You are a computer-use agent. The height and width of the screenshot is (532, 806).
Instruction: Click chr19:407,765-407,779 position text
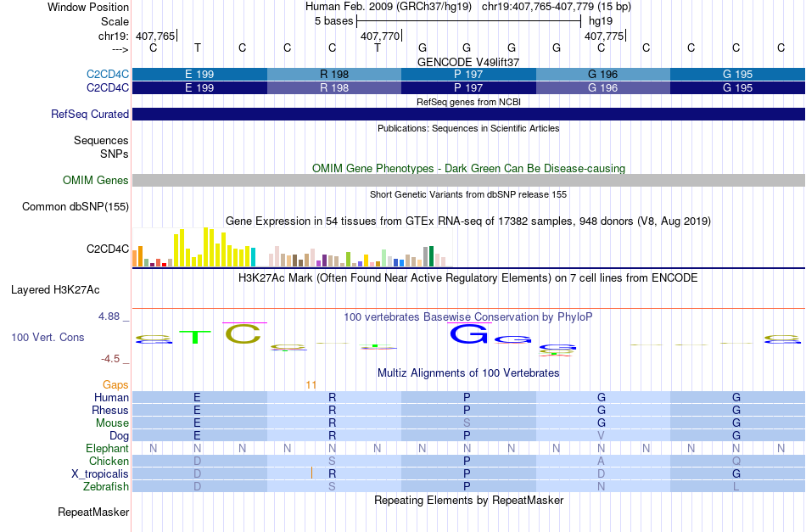tap(557, 7)
